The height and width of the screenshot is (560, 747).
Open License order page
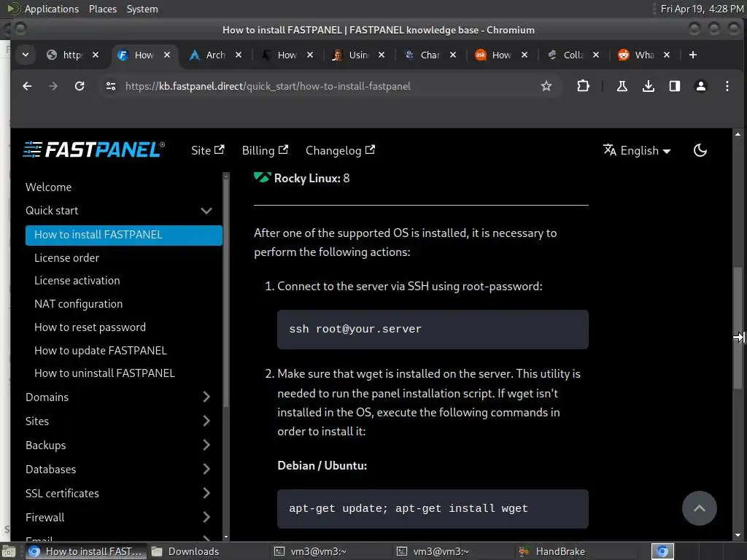point(66,257)
